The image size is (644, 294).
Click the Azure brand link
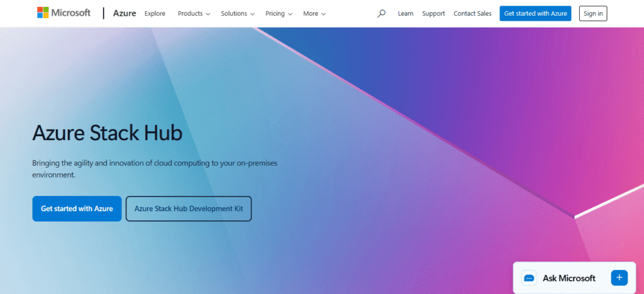(125, 14)
